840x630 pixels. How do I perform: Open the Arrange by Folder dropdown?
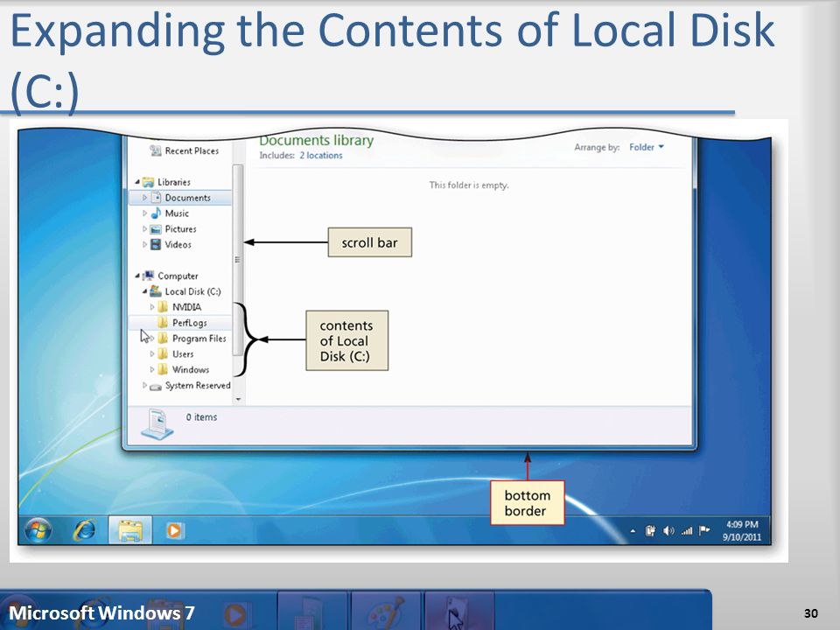click(647, 147)
